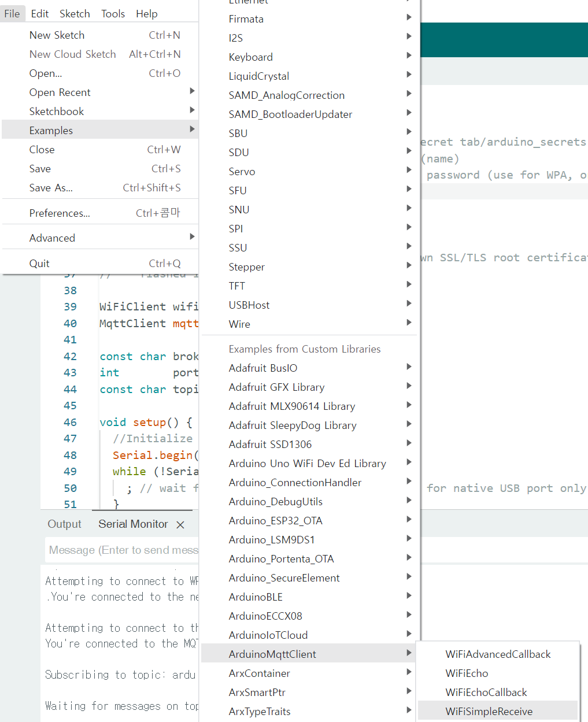Open TFT examples submenu

[309, 286]
